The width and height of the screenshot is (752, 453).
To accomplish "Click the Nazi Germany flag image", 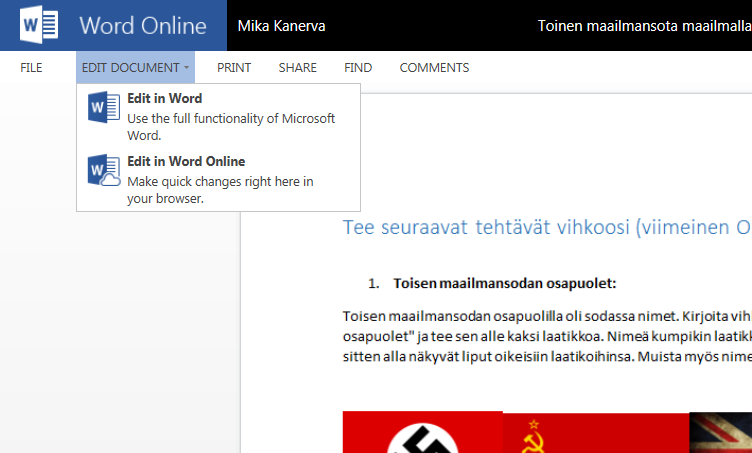I will coord(423,432).
